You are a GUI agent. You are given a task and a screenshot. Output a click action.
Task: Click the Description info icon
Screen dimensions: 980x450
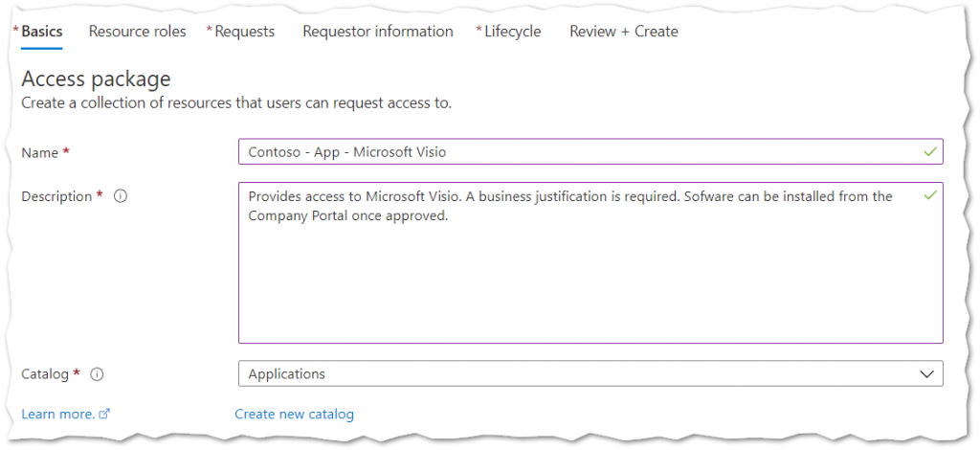point(121,196)
